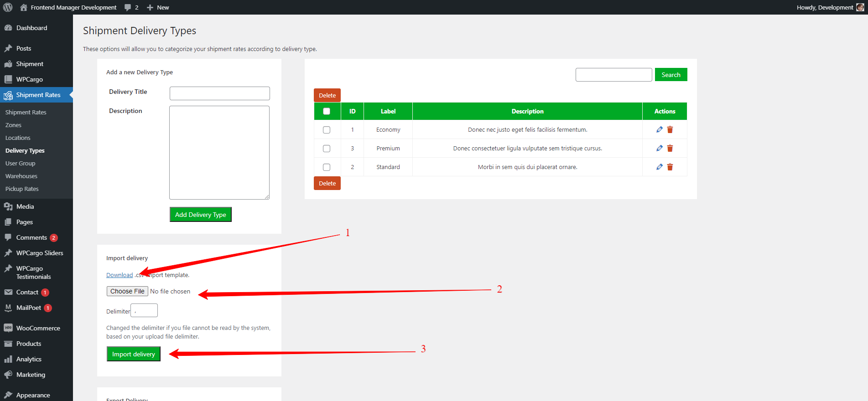Open the New content menu in admin bar

158,7
